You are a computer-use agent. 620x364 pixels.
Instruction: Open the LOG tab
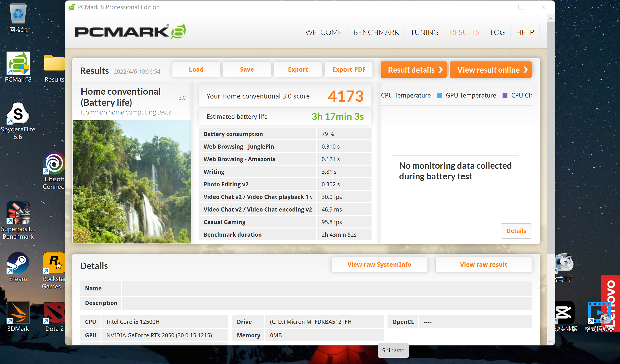(x=497, y=32)
